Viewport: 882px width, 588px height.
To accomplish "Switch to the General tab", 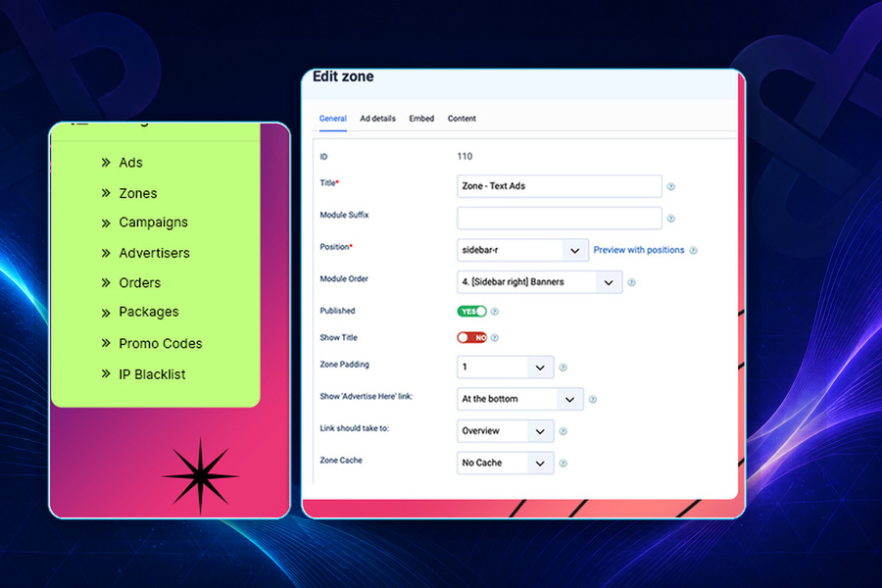I will click(x=333, y=119).
